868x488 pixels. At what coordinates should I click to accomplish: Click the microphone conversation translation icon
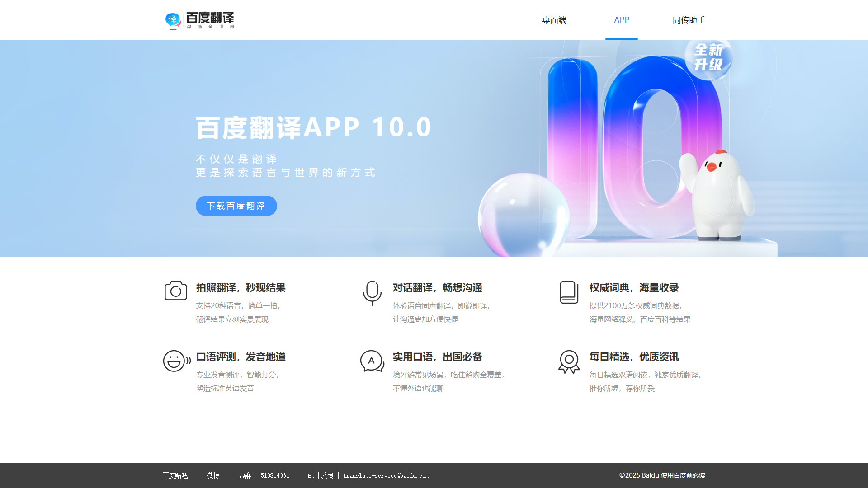(x=372, y=292)
